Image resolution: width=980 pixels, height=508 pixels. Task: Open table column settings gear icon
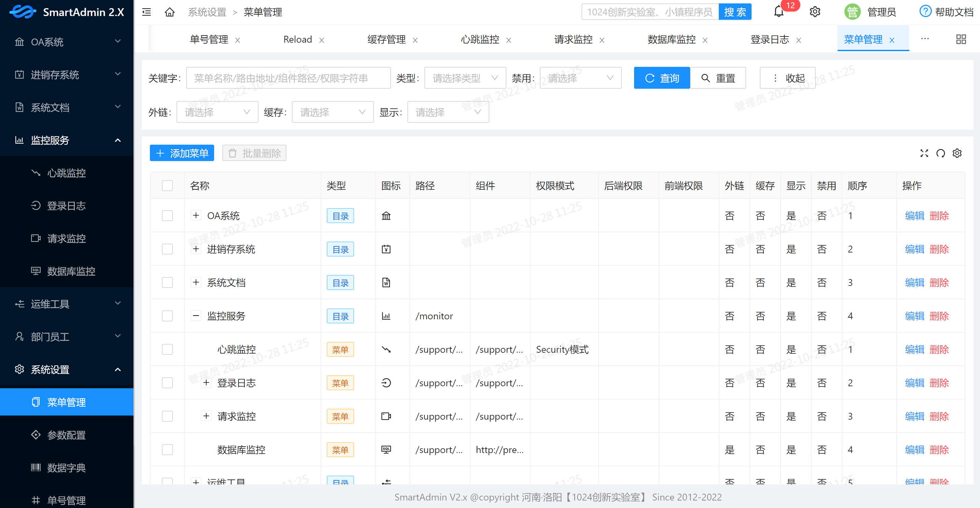pyautogui.click(x=957, y=153)
